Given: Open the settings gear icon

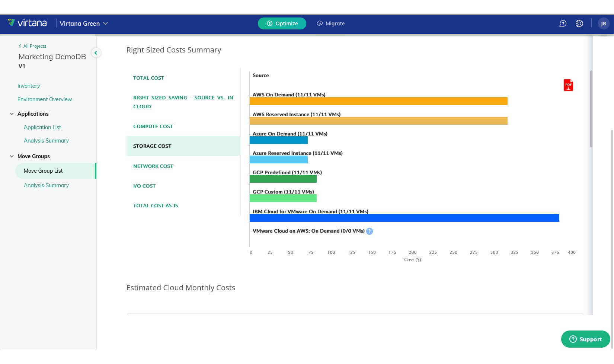Looking at the screenshot, I should 579,23.
